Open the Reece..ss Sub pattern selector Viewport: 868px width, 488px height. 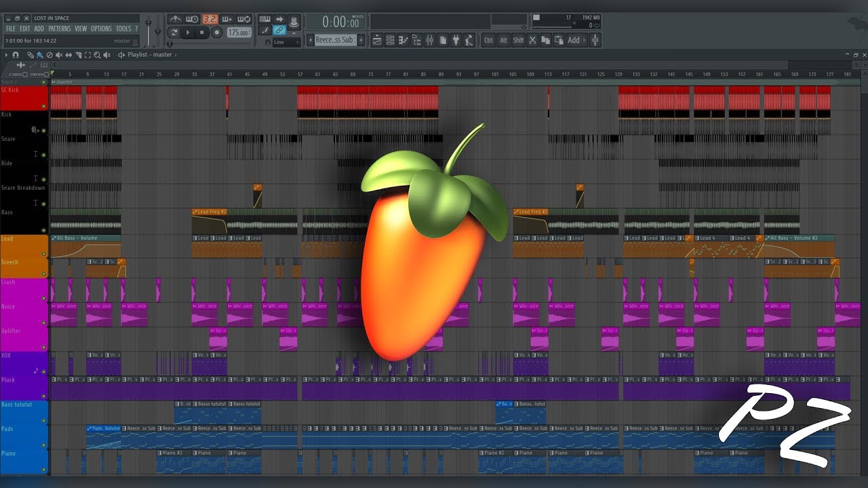pyautogui.click(x=334, y=40)
